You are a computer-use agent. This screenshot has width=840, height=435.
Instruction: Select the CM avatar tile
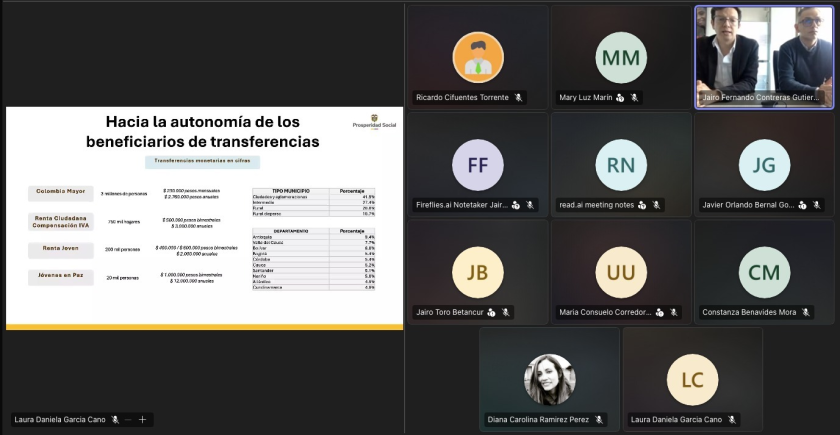click(x=765, y=271)
